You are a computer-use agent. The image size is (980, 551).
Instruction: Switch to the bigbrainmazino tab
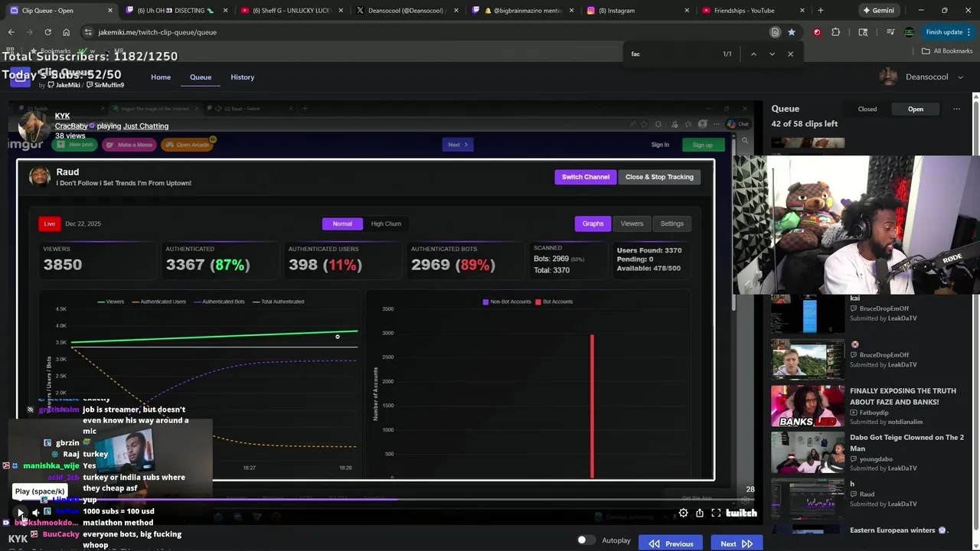523,10
